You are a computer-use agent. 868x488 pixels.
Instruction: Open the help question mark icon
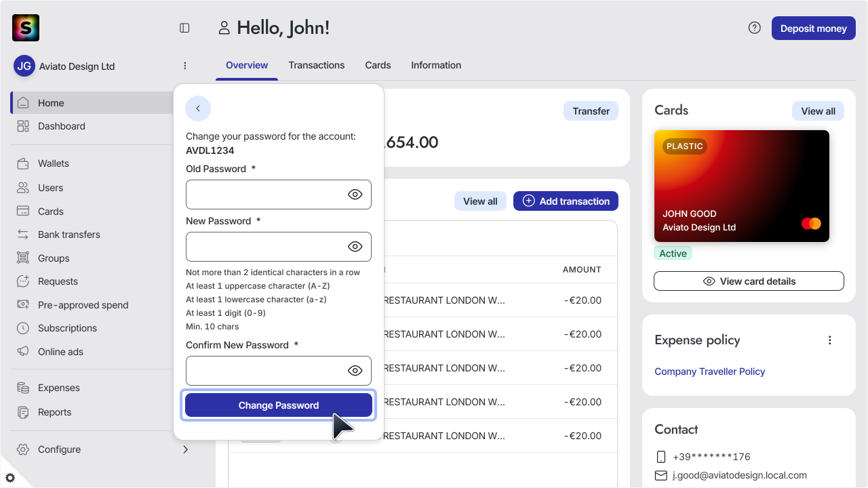pyautogui.click(x=754, y=28)
